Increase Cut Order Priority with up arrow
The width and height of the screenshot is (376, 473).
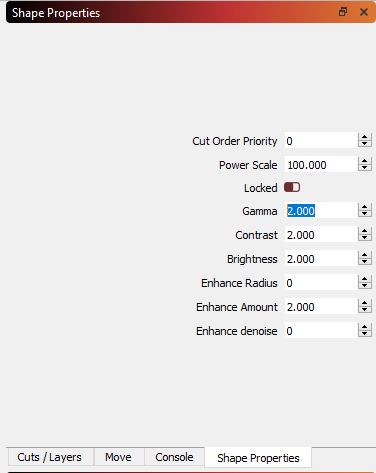[x=365, y=137]
